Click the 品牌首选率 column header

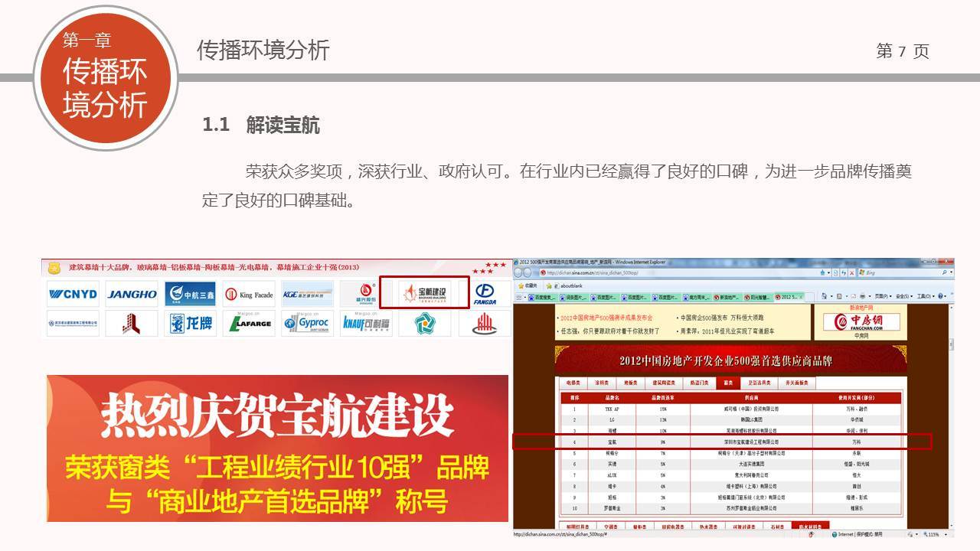click(x=661, y=397)
